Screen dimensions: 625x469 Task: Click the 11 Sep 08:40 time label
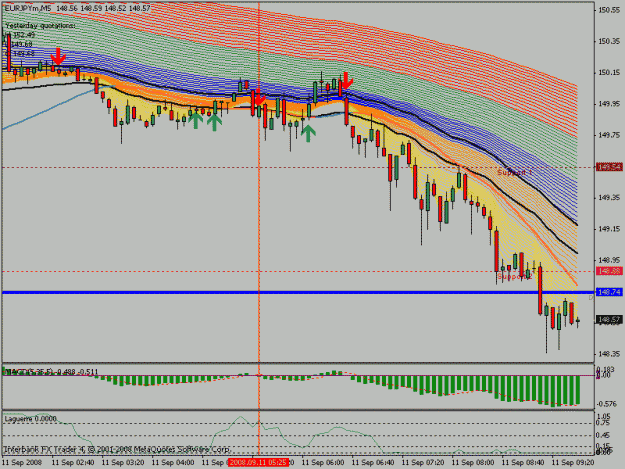coord(523,462)
